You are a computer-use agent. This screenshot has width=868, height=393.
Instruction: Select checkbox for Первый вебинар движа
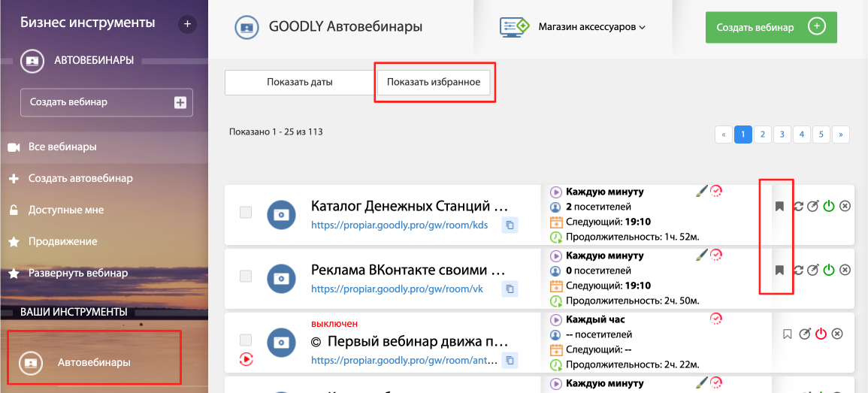point(246,340)
